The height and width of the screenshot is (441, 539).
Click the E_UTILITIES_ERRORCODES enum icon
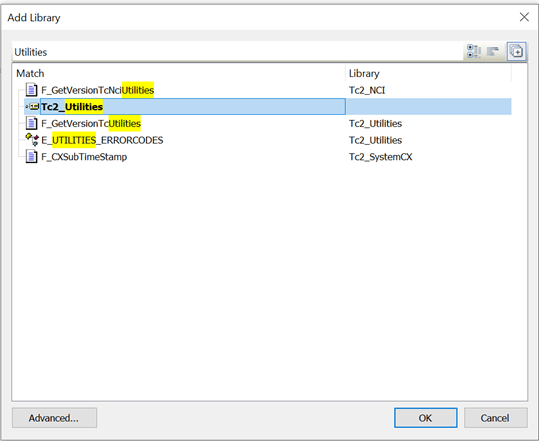tap(32, 140)
